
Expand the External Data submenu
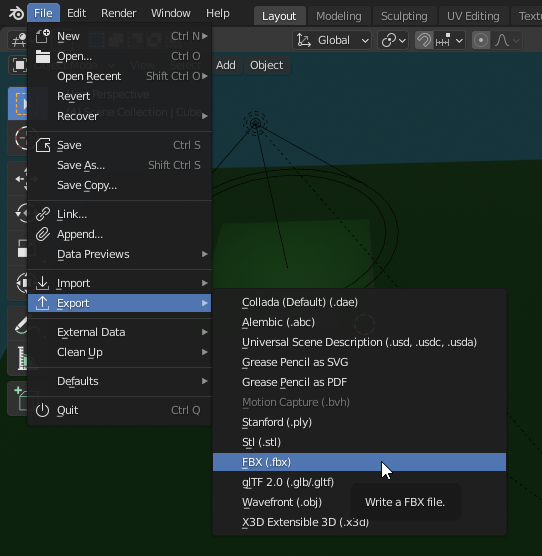pos(119,332)
